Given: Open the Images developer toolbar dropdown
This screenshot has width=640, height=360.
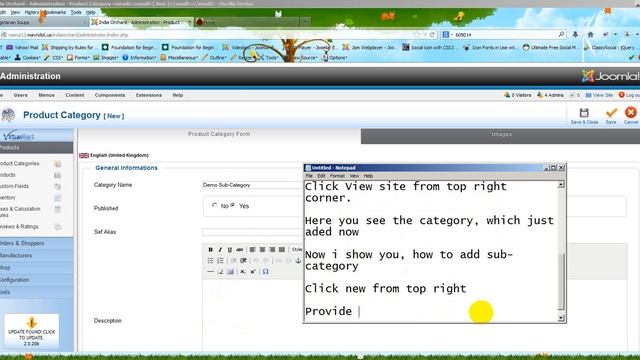Looking at the screenshot, I should coord(105,58).
